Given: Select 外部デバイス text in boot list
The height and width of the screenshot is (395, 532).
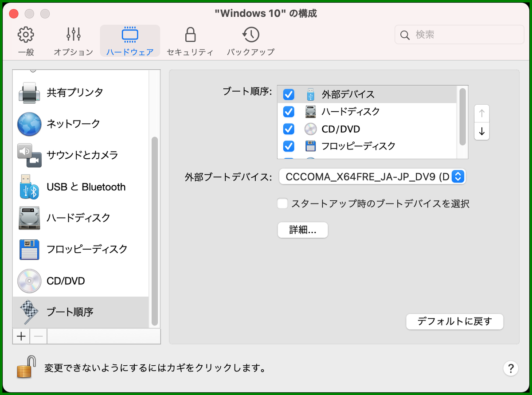Looking at the screenshot, I should (x=348, y=94).
